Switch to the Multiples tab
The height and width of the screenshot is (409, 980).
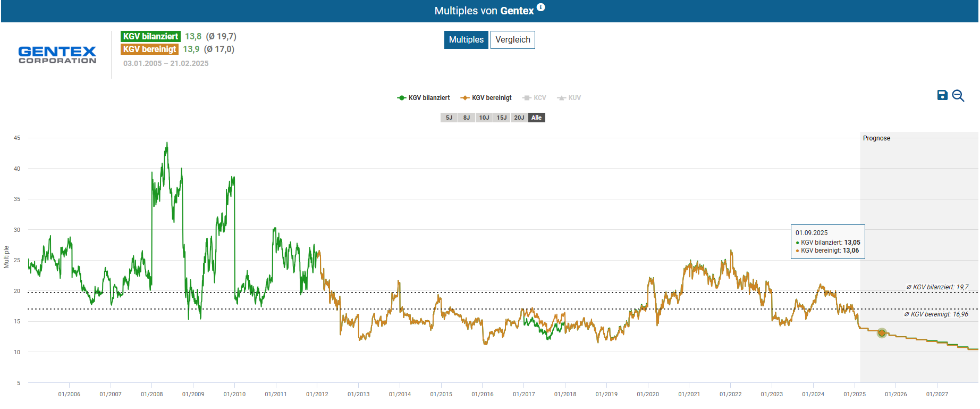point(466,40)
